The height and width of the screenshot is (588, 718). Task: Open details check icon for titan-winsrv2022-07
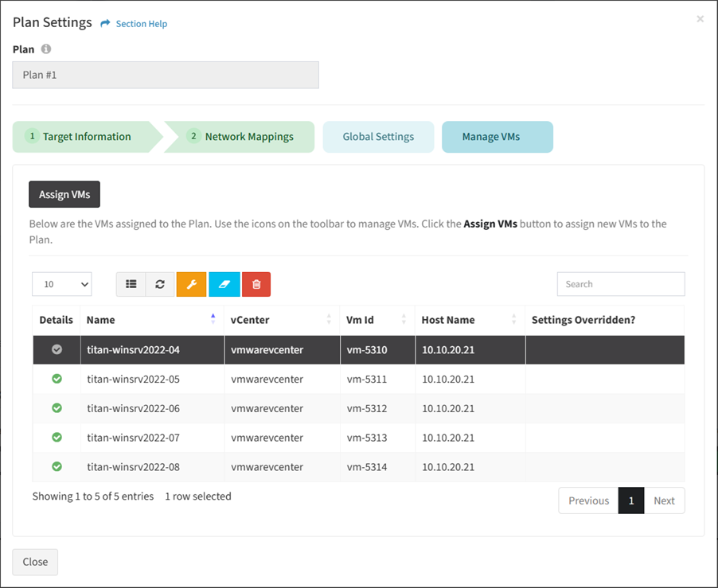[57, 438]
